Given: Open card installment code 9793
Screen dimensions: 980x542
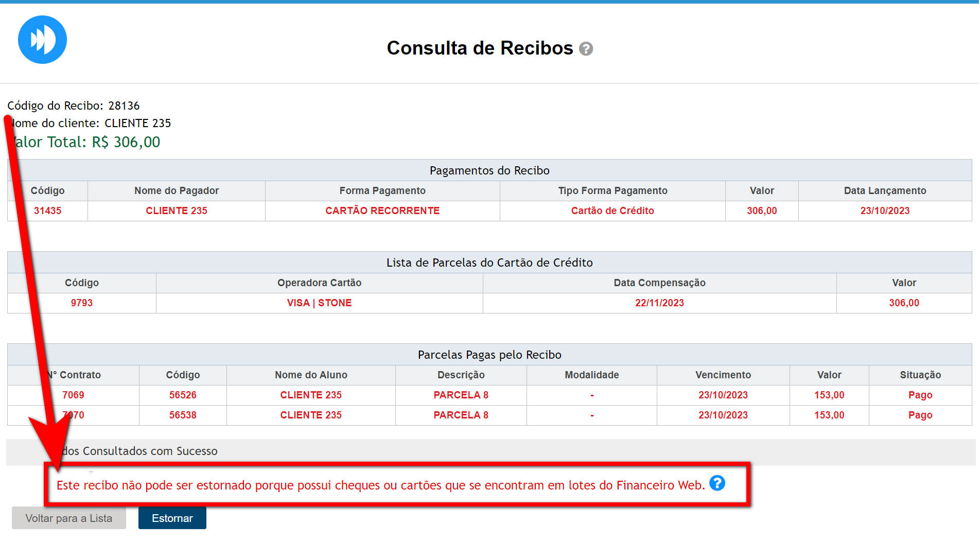Looking at the screenshot, I should [82, 303].
